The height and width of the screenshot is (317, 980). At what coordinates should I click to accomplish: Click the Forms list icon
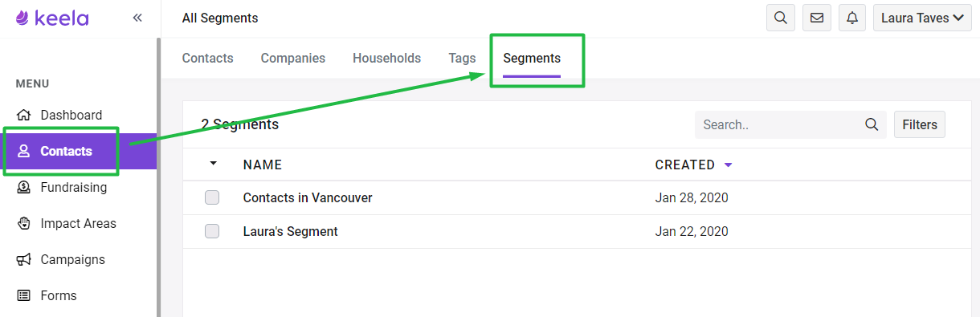coord(24,295)
